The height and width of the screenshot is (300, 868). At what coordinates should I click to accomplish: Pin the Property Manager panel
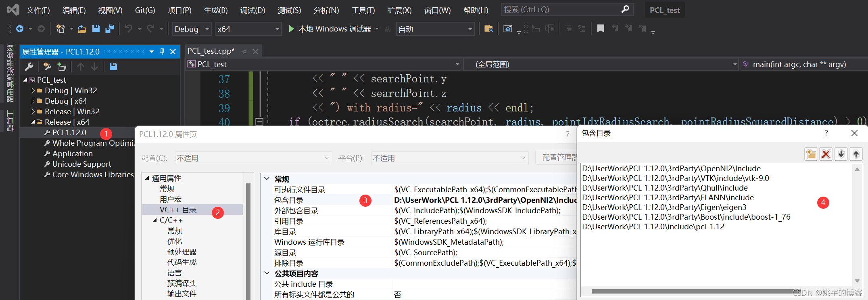click(x=162, y=52)
